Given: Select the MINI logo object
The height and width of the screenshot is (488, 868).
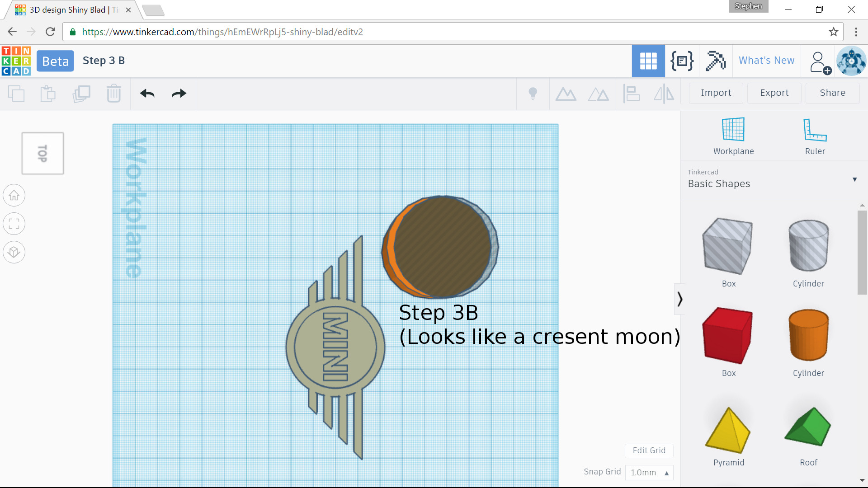Looking at the screenshot, I should [335, 347].
